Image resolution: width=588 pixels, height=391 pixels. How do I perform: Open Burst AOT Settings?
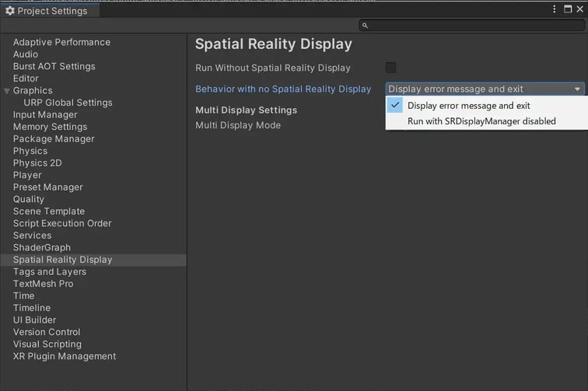click(x=54, y=66)
